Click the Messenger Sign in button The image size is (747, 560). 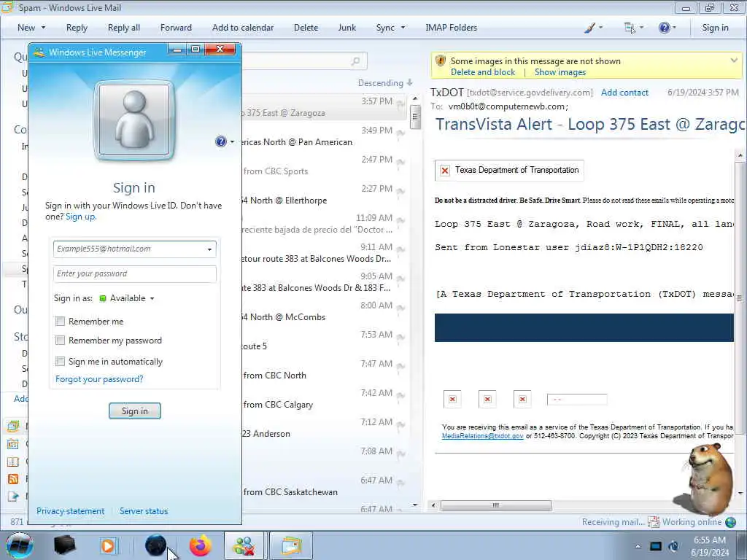[135, 411]
